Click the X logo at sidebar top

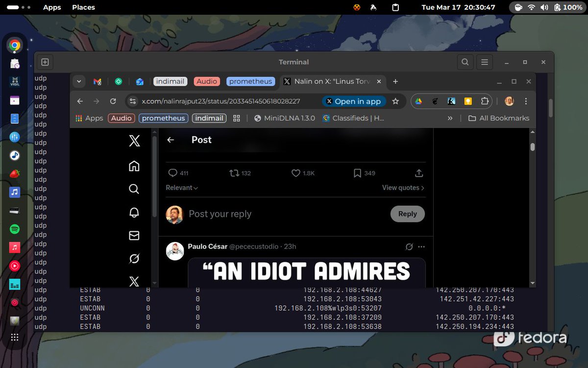click(x=134, y=141)
